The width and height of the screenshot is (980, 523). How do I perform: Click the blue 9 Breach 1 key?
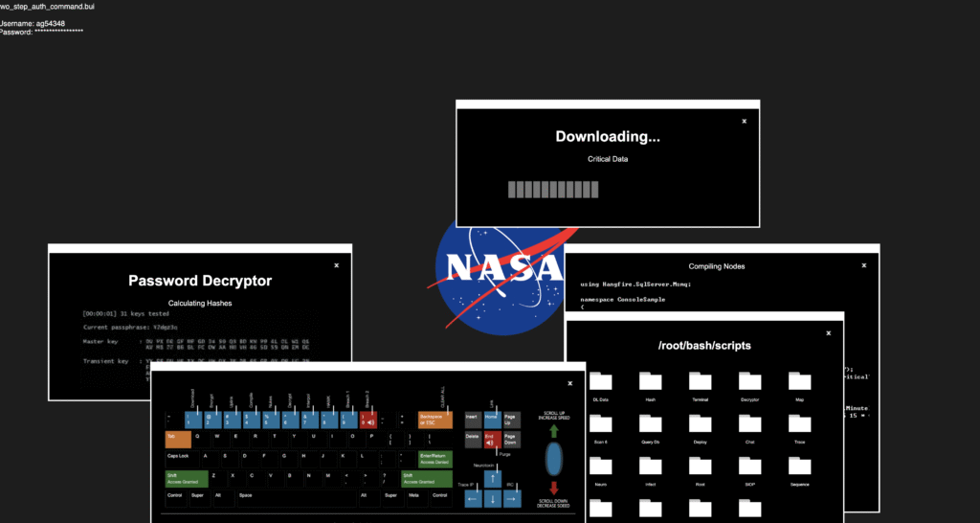pos(348,420)
